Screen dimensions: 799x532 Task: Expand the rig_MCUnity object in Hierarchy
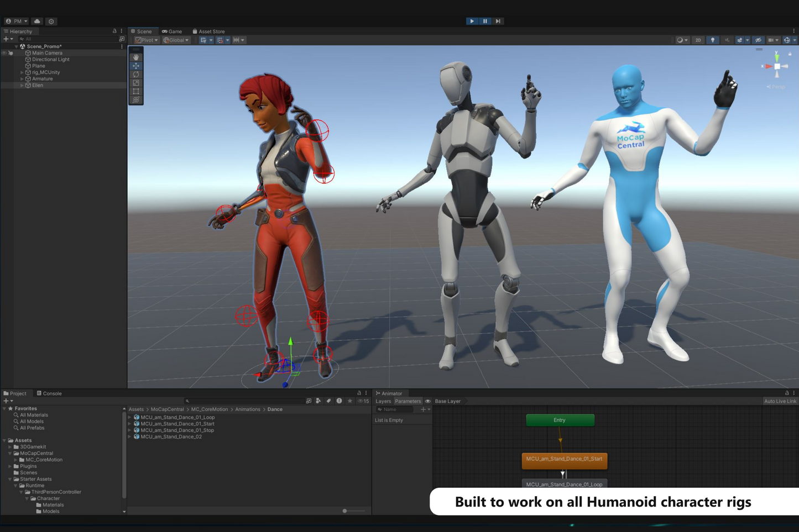pos(22,72)
